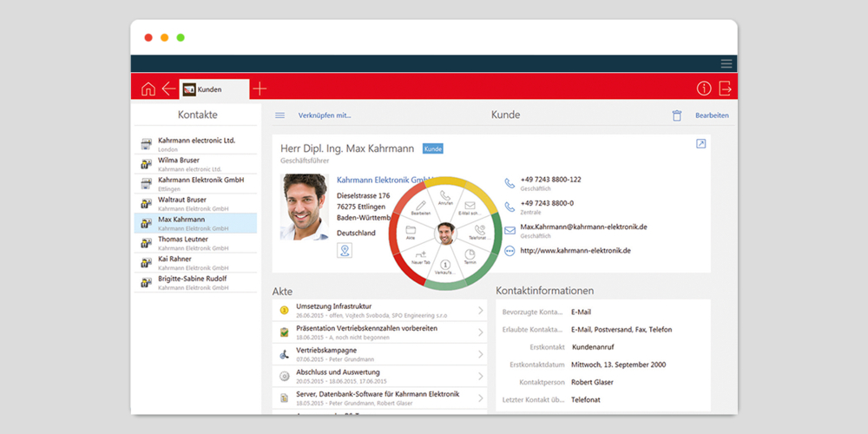Image resolution: width=868 pixels, height=434 pixels.
Task: Click the Letzter Kontakt value Telefonat
Action: point(586,399)
